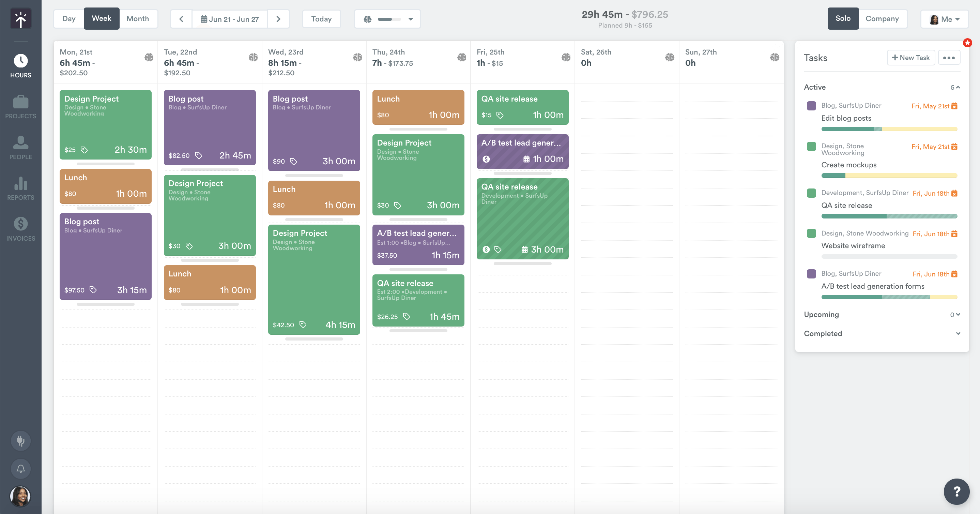Open notifications bell icon
The height and width of the screenshot is (514, 980).
tap(20, 469)
